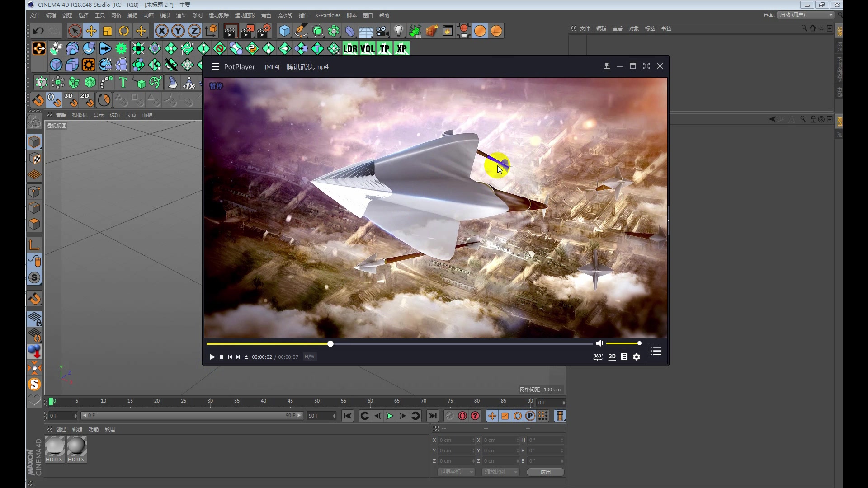Toggle world/object coordinate system icon
The height and width of the screenshot is (488, 868).
[211, 31]
